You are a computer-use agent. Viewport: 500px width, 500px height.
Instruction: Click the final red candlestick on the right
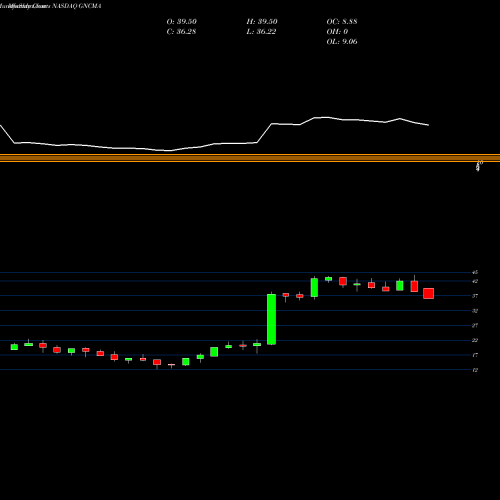click(x=428, y=293)
